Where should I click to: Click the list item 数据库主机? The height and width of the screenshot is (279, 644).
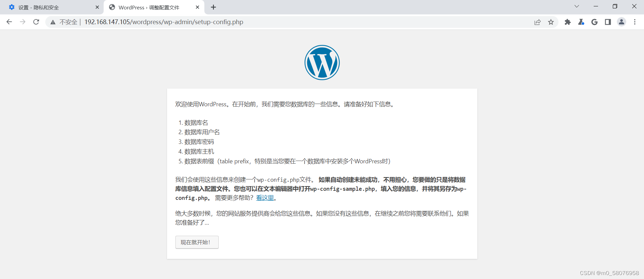(x=199, y=152)
